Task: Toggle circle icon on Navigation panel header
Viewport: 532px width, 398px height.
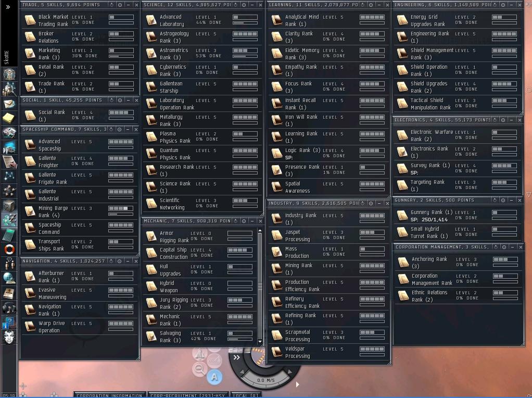Action: pos(119,261)
